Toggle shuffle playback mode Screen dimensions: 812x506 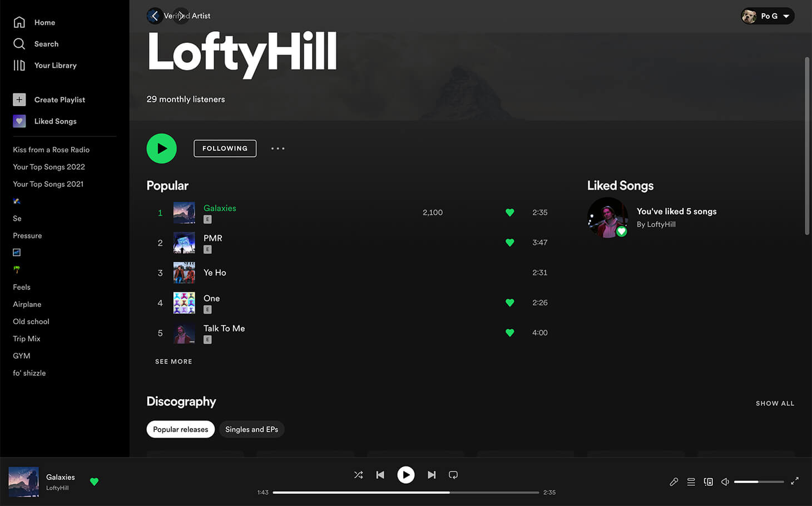(359, 475)
